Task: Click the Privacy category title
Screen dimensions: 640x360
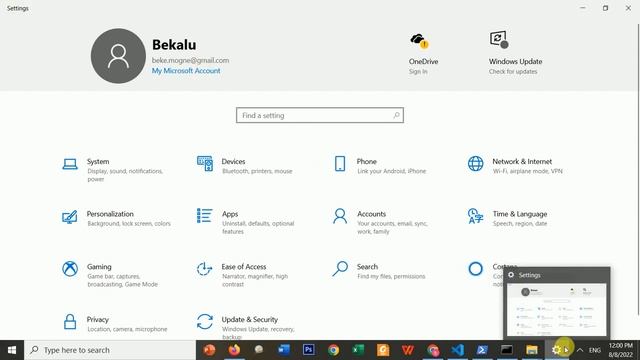Action: (98, 320)
